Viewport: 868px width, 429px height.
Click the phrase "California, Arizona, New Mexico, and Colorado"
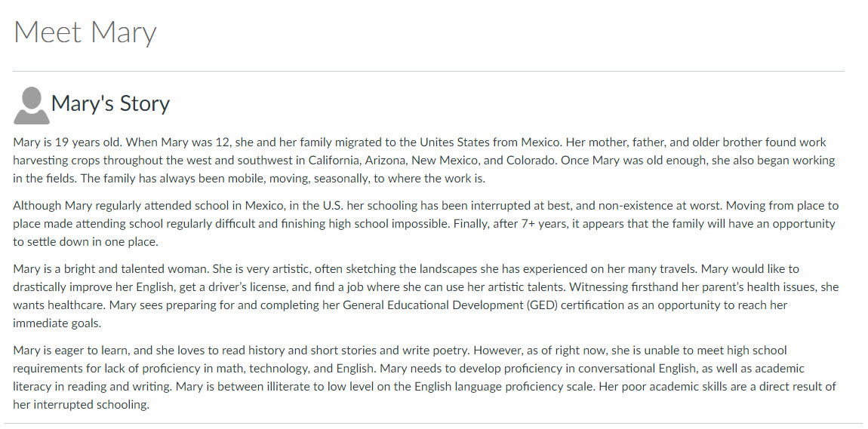point(431,161)
